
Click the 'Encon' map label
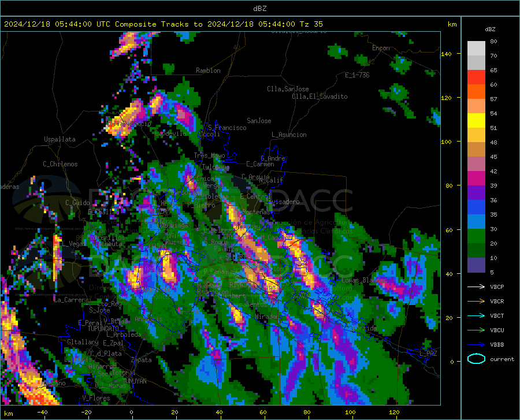click(381, 48)
